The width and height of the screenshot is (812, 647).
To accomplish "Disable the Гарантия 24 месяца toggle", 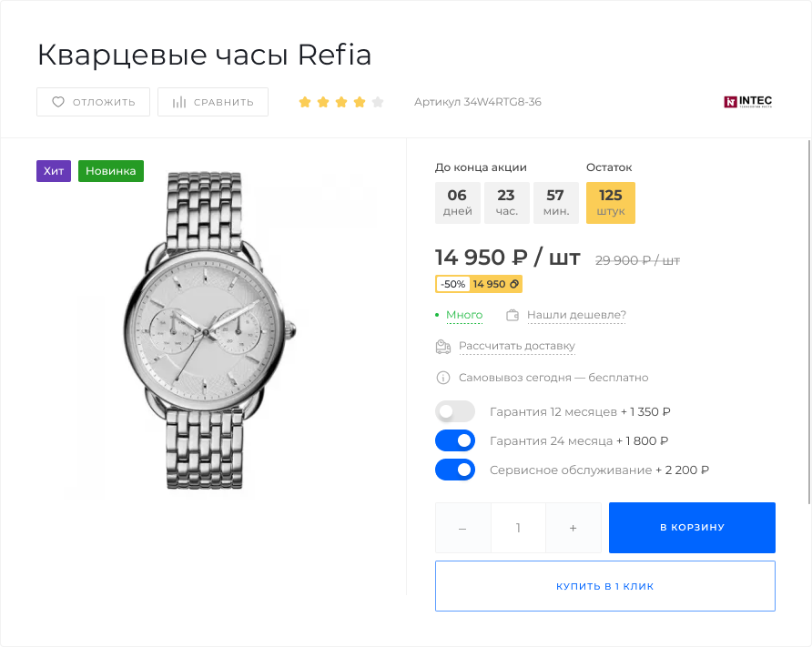I will tap(455, 441).
